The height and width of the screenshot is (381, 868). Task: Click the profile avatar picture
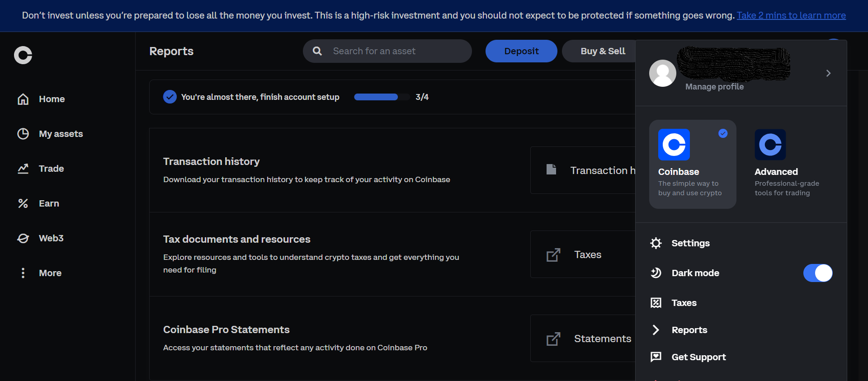tap(663, 73)
